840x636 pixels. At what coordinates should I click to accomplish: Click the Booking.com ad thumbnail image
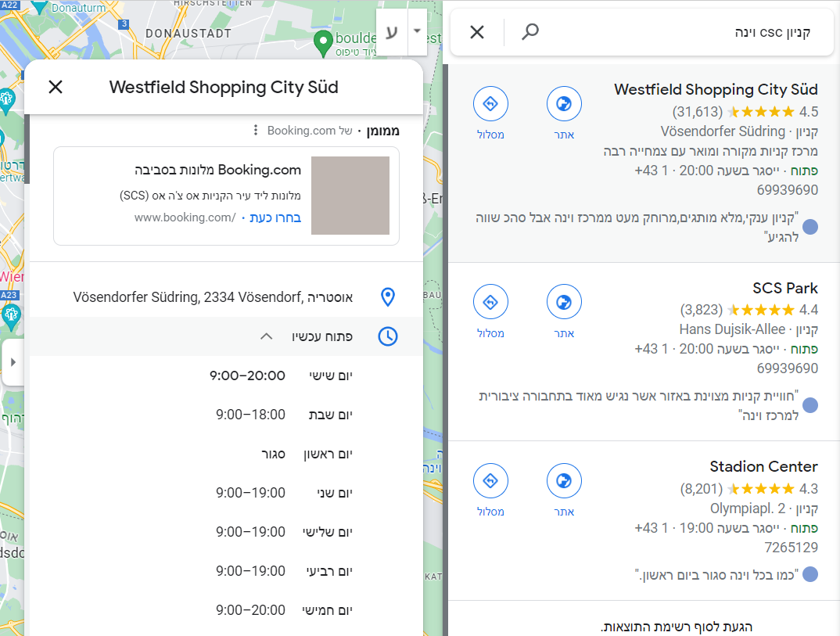[350, 196]
